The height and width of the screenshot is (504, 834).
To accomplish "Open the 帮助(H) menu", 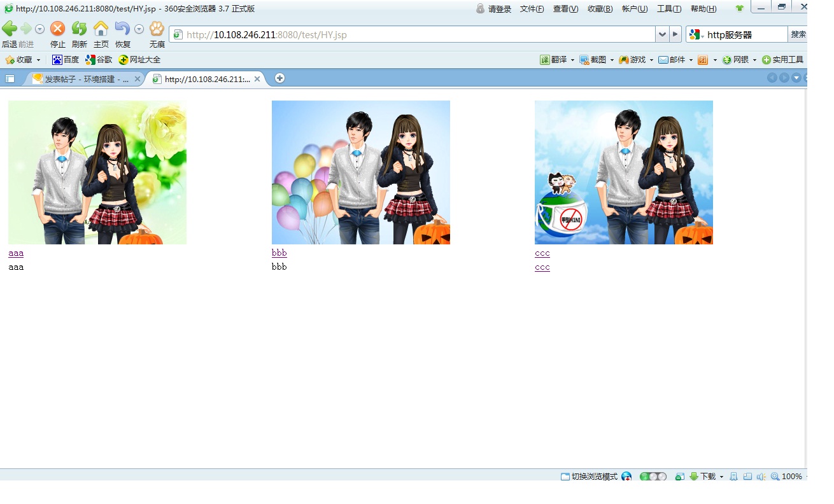I will click(703, 9).
